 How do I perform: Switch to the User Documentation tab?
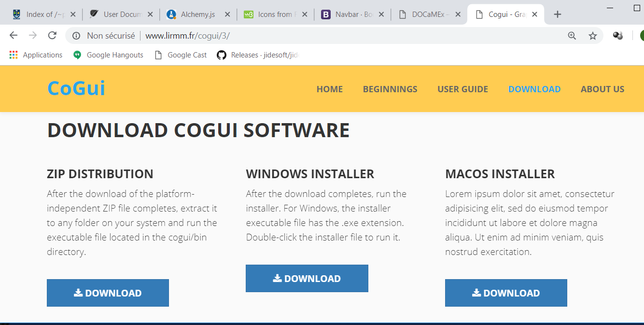click(x=116, y=14)
